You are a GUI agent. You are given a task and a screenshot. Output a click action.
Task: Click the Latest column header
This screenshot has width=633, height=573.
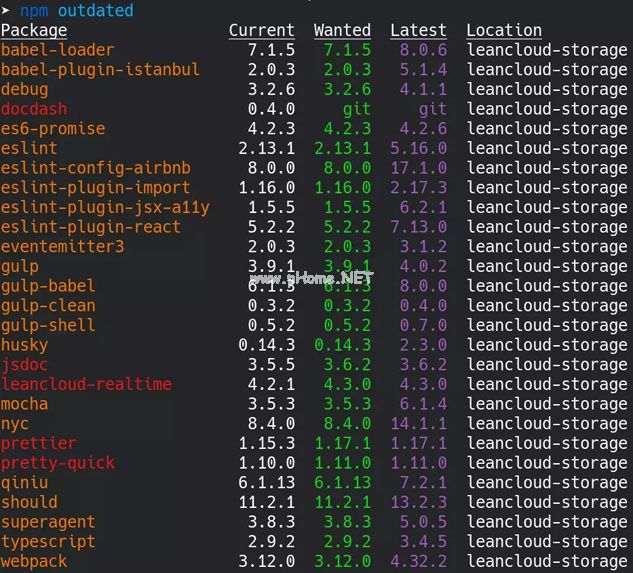418,30
